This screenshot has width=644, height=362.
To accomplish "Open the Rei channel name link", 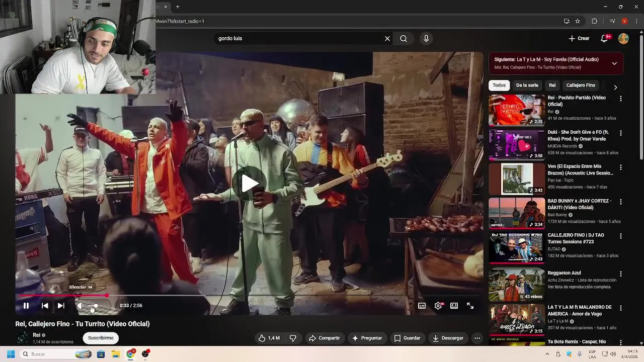I will pyautogui.click(x=36, y=335).
